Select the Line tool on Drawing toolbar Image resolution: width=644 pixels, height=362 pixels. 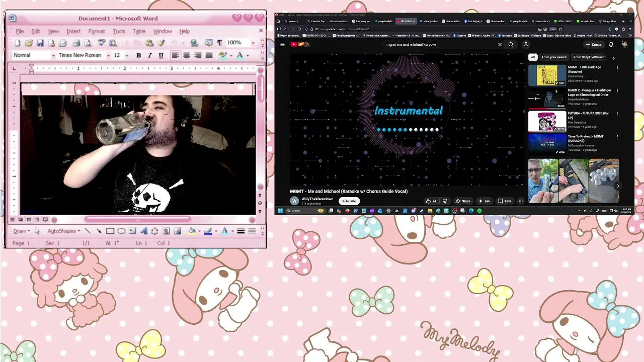click(88, 231)
